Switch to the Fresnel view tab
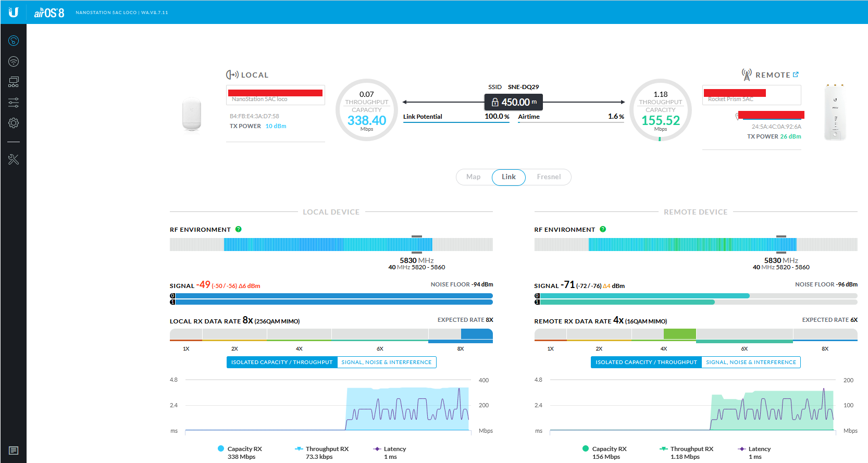 click(549, 177)
